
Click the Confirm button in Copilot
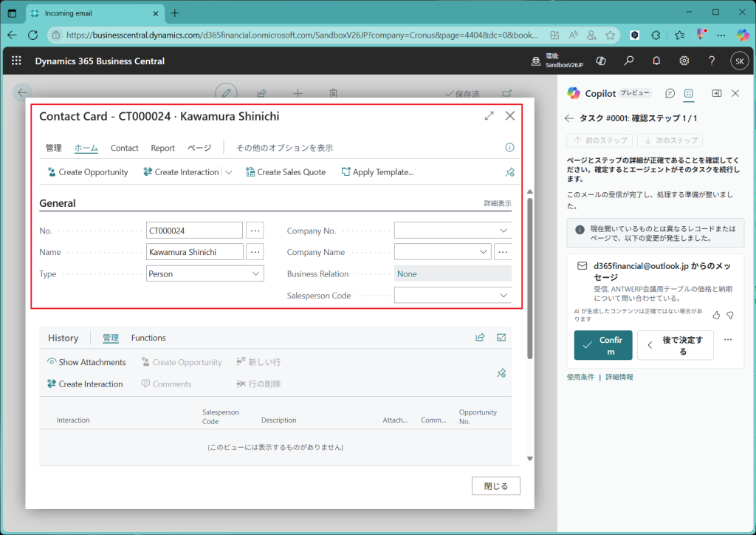point(603,345)
